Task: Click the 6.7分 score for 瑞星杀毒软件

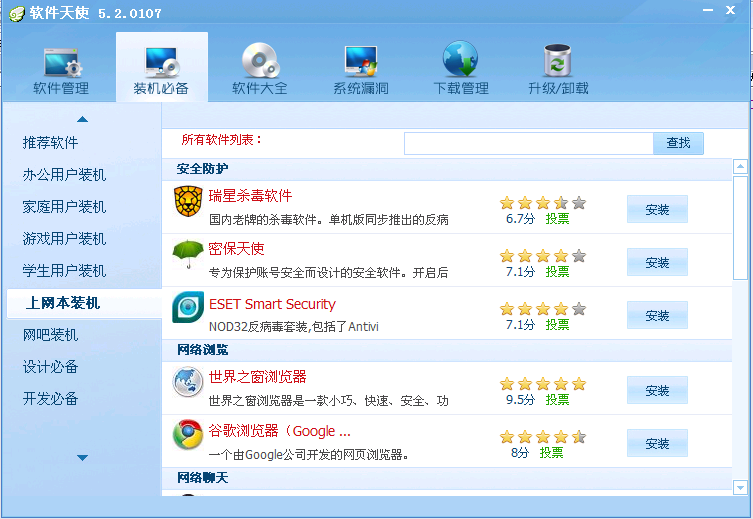Action: (520, 219)
